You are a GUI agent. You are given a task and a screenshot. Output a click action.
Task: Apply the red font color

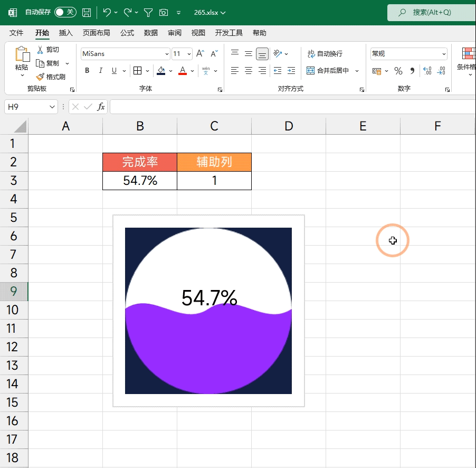pos(183,70)
